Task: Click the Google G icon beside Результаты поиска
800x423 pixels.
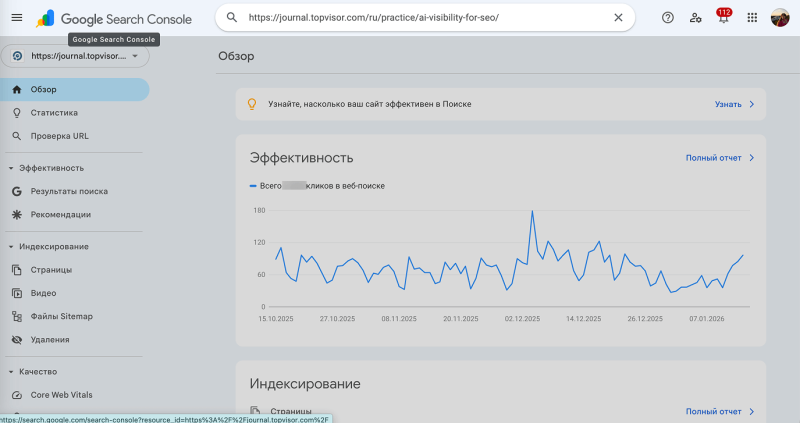Action: tap(17, 191)
